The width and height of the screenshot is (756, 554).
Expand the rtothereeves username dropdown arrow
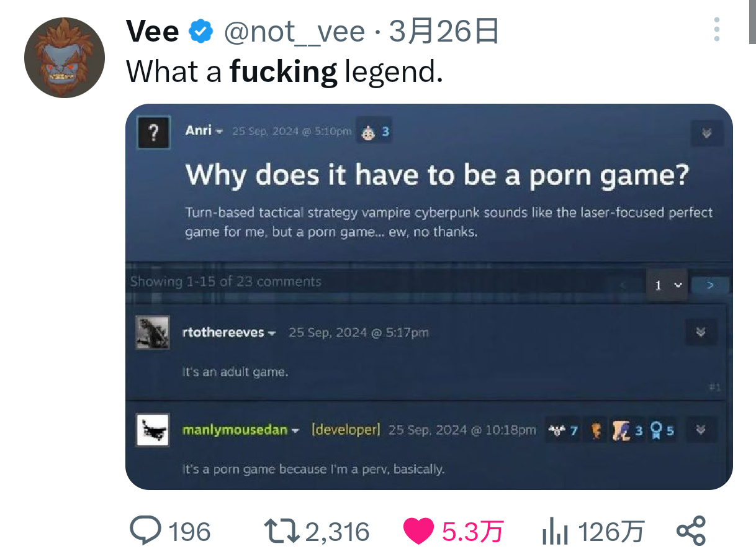coord(271,334)
